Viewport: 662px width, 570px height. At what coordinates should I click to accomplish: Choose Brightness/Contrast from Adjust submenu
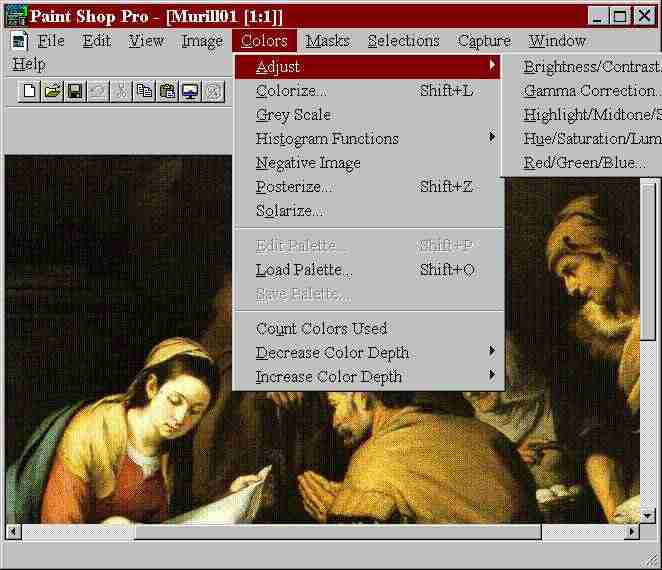click(591, 67)
